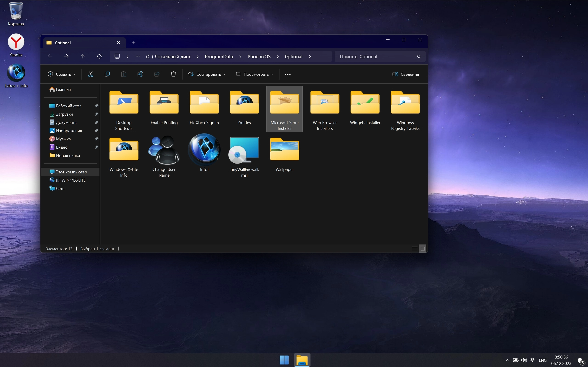Navigate to ProgramData in breadcrumb
588x367 pixels.
coord(219,57)
